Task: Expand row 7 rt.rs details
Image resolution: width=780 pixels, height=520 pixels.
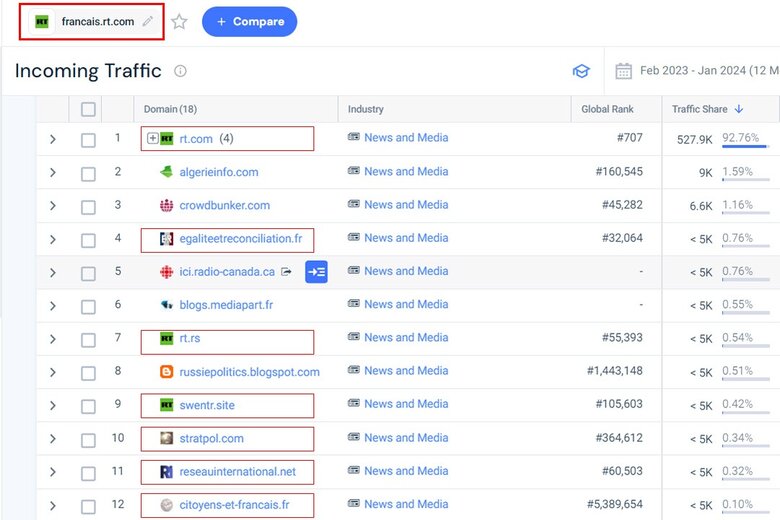Action: pyautogui.click(x=53, y=339)
